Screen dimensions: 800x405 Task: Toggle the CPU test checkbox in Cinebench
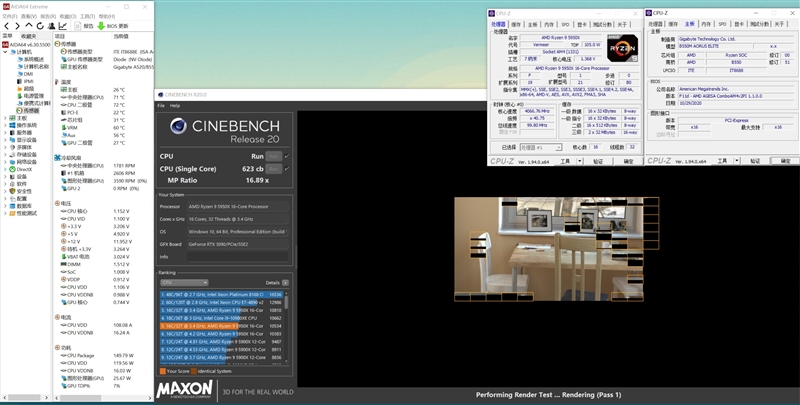[x=286, y=156]
